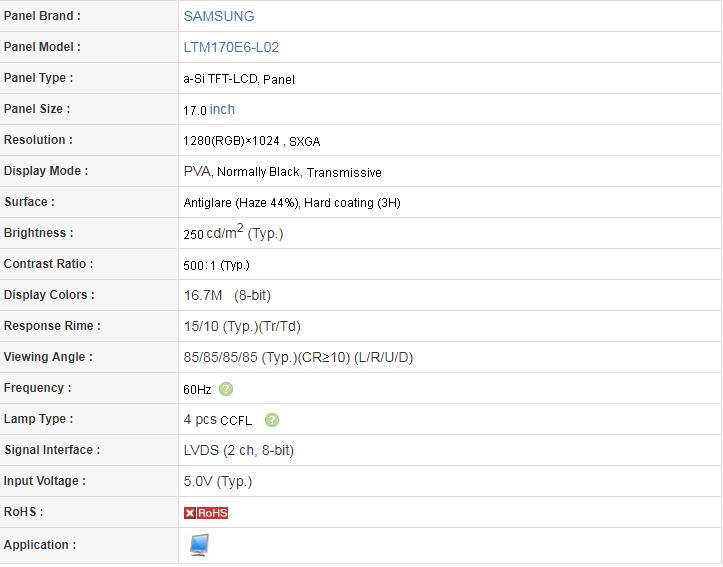The image size is (723, 567).
Task: Click the Panel Brand label
Action: pos(42,16)
